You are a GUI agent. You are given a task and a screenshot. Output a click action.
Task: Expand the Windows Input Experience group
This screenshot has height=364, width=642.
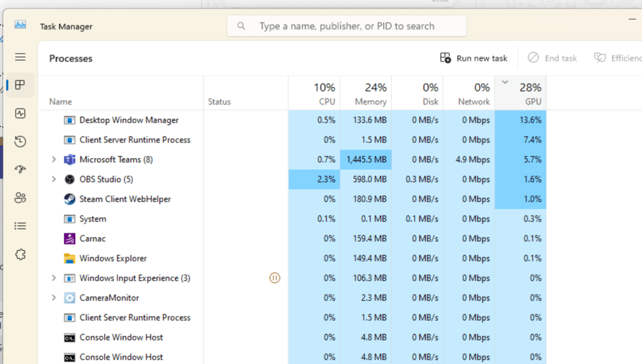54,278
